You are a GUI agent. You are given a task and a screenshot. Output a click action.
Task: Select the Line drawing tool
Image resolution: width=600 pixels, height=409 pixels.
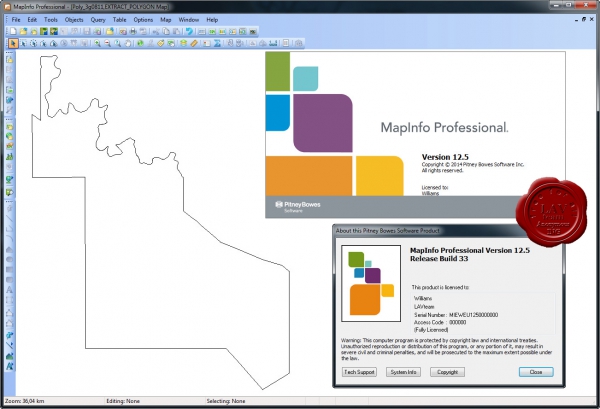point(10,219)
